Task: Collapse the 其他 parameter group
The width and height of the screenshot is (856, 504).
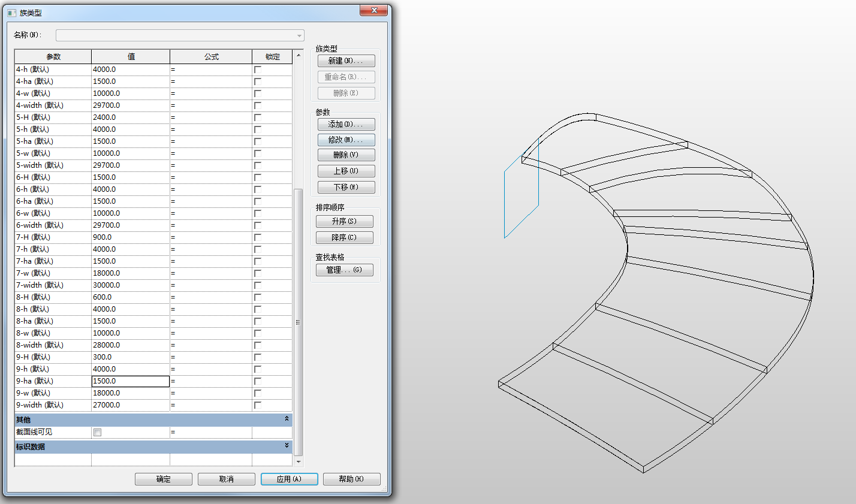Action: 287,419
